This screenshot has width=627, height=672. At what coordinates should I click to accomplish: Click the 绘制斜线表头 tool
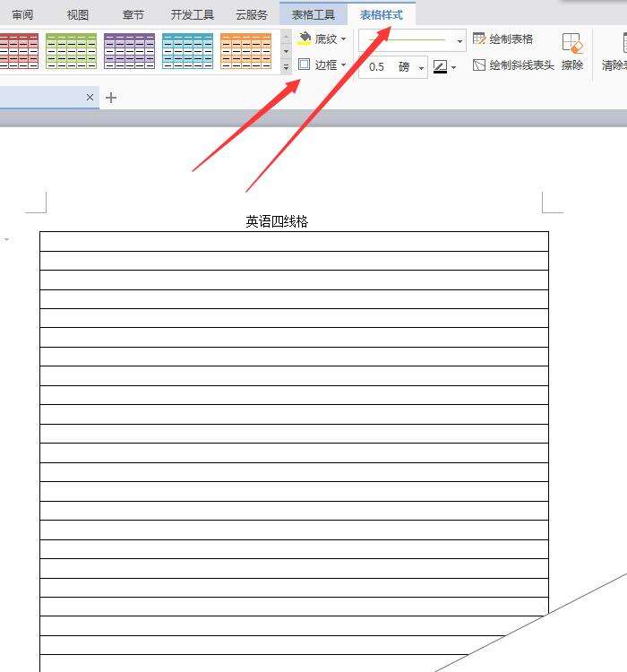click(x=513, y=65)
